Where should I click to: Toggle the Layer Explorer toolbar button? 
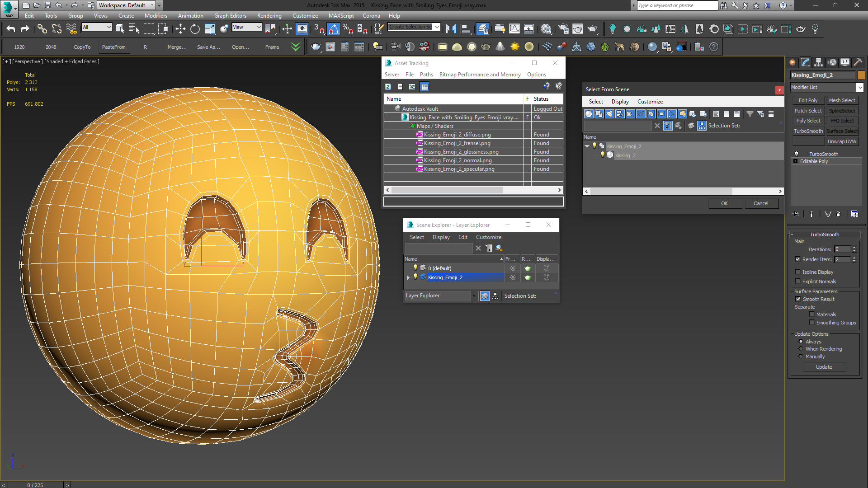coord(483,29)
